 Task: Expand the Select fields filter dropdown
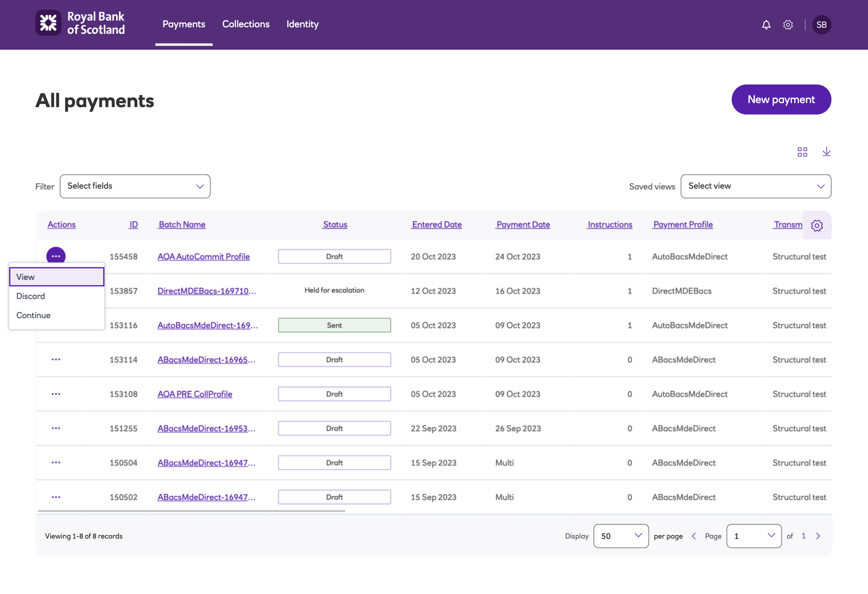(x=135, y=186)
